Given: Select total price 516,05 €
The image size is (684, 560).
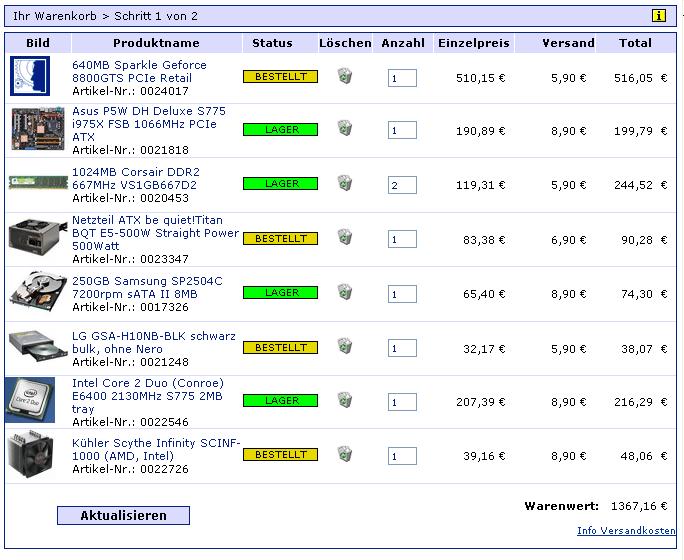Looking at the screenshot, I should [x=640, y=78].
